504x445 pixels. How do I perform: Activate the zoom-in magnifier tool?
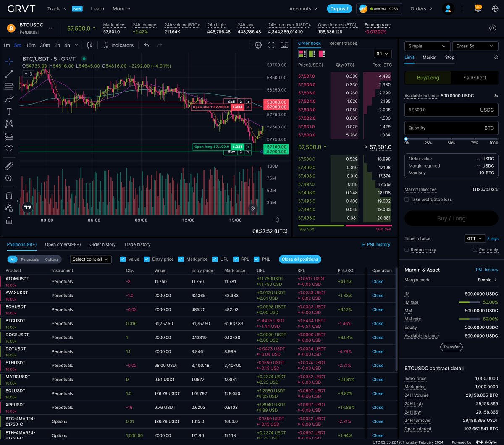(9, 178)
